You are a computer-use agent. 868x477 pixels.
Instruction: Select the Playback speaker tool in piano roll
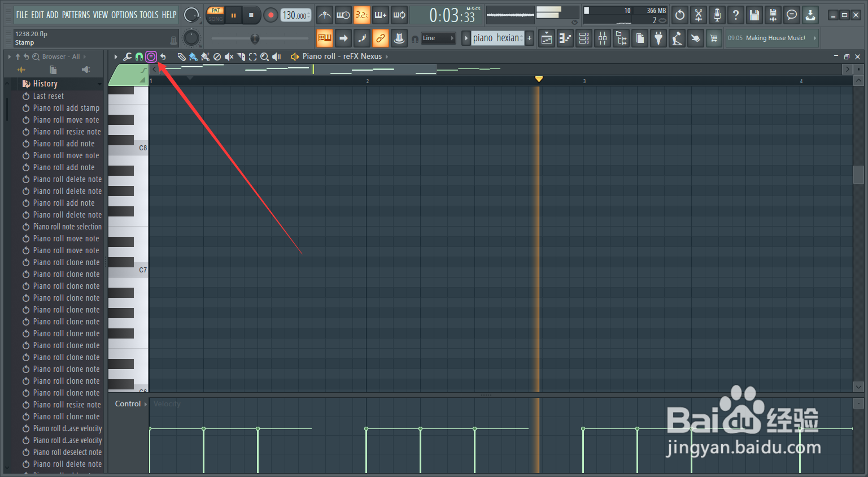click(277, 57)
